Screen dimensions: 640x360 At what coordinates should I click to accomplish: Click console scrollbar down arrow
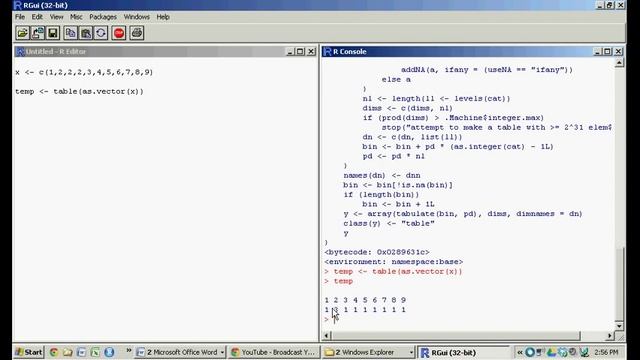pos(619,326)
